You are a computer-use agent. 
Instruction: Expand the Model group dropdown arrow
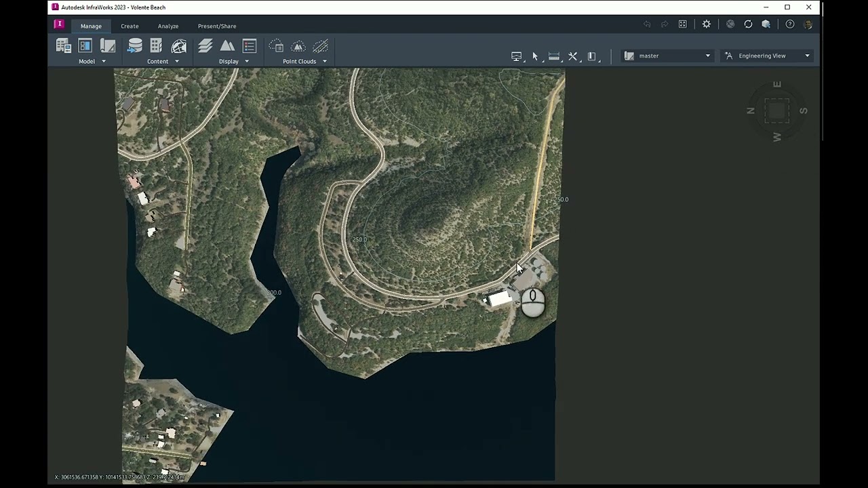[x=104, y=62]
